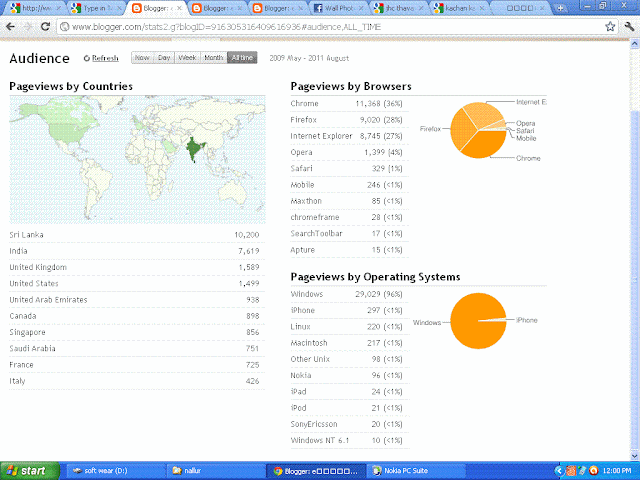Click the Sri Lanka country row
Screen dimensions: 640x480
pyautogui.click(x=137, y=235)
